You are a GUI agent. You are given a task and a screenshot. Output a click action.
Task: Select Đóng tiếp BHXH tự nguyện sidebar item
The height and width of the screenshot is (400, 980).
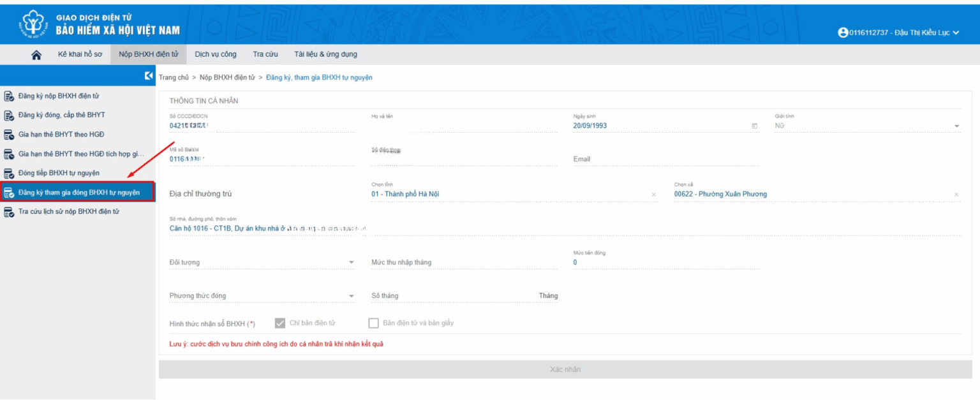coord(59,173)
